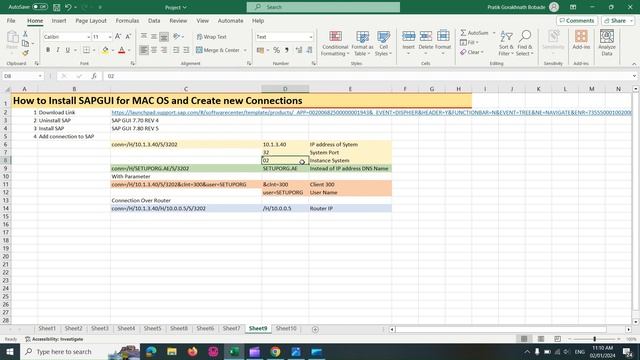Viewport: 640px width, 360px height.
Task: Click the Borders icon
Action: tap(86, 50)
